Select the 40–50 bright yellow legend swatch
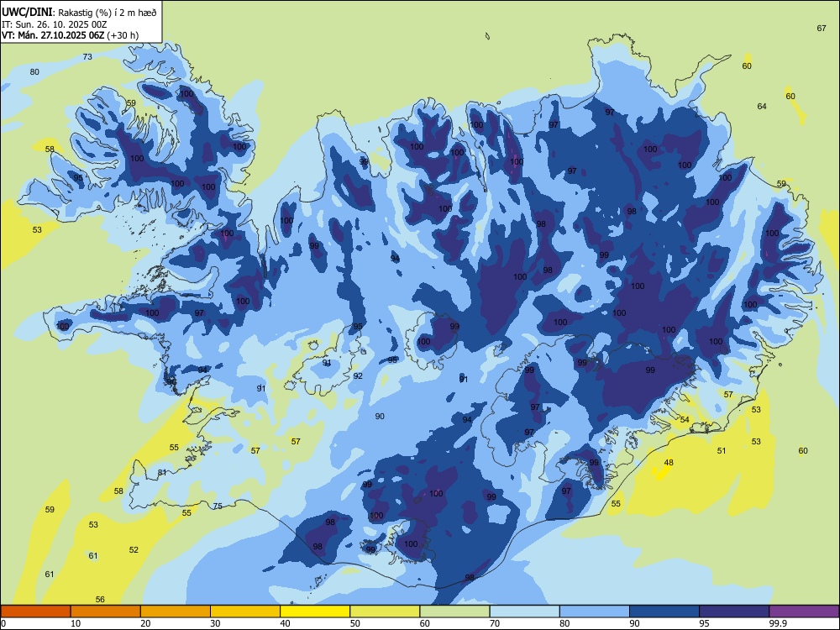This screenshot has width=840, height=630. pos(315,612)
